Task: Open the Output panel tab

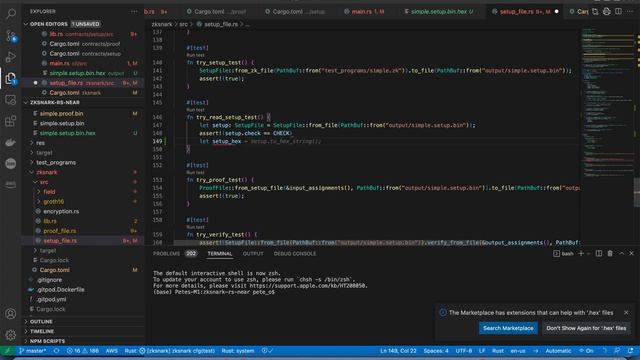Action: pos(253,253)
